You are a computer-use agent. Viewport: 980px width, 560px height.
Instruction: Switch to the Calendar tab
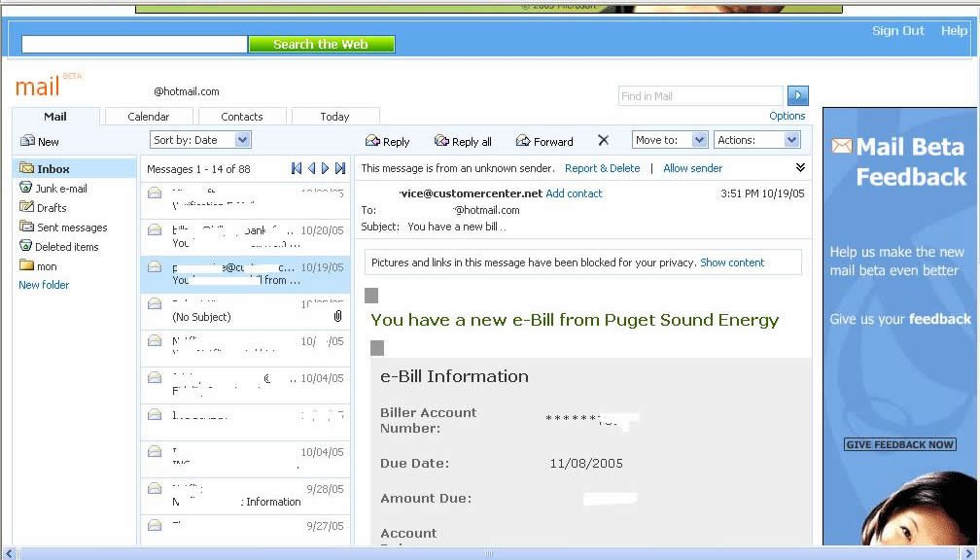tap(148, 117)
